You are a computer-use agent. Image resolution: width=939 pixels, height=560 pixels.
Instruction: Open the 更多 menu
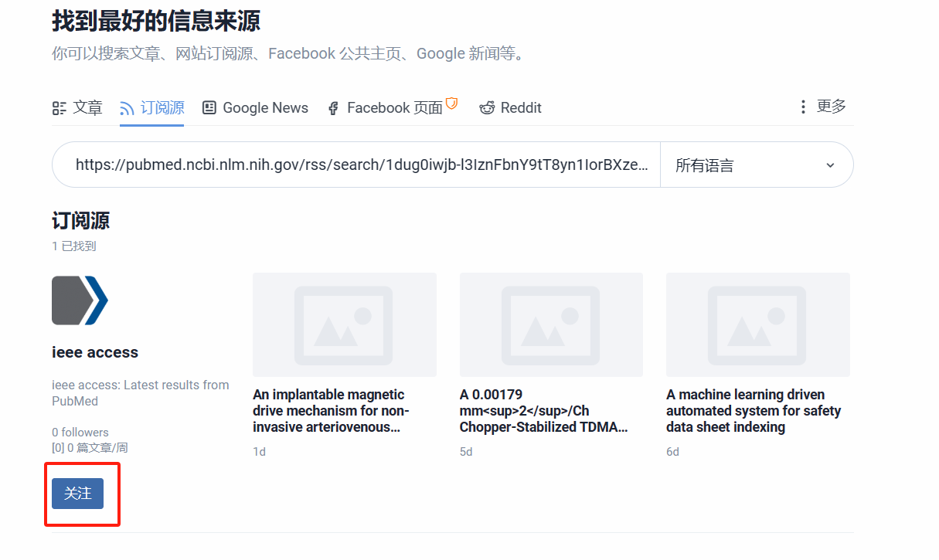click(x=822, y=107)
